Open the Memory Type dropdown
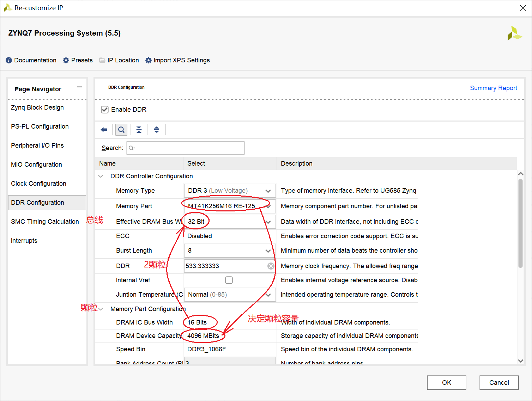 [x=230, y=191]
